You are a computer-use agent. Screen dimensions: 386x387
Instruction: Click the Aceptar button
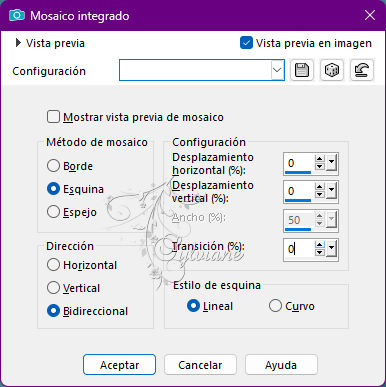tap(119, 365)
